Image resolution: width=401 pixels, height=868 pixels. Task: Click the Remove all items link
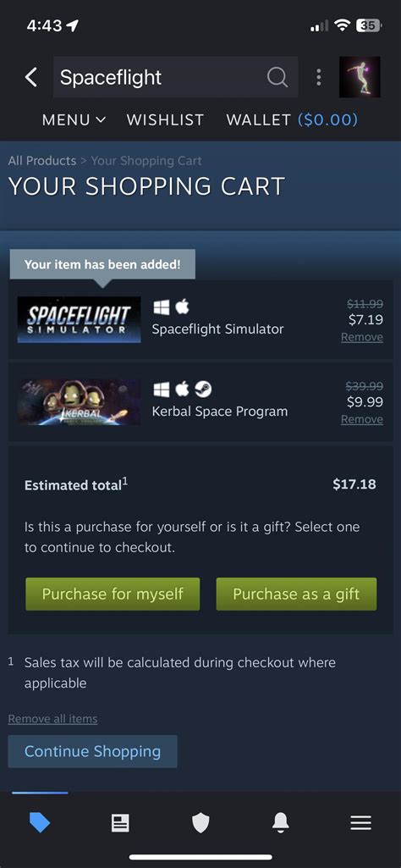pos(52,719)
